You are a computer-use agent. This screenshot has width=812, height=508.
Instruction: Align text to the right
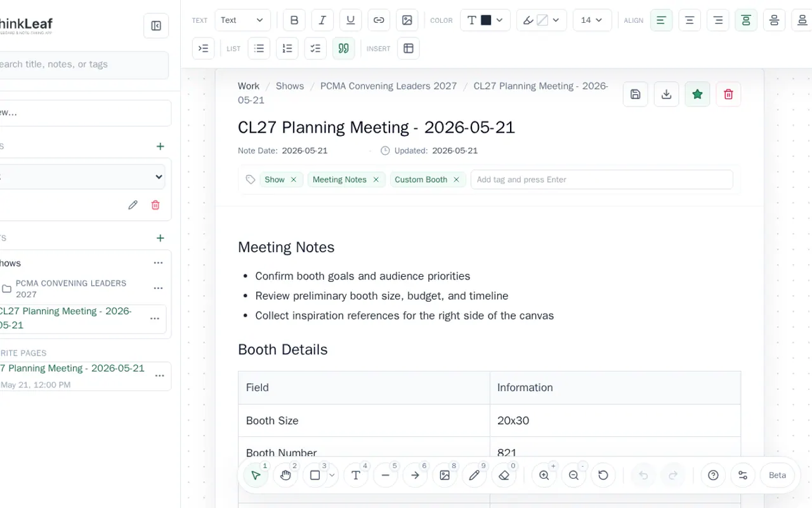(x=717, y=20)
